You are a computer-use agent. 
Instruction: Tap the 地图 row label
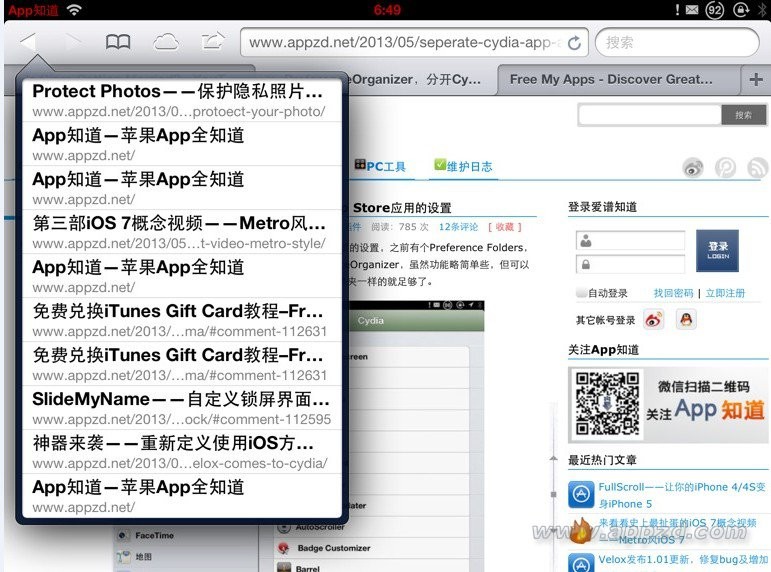144,557
